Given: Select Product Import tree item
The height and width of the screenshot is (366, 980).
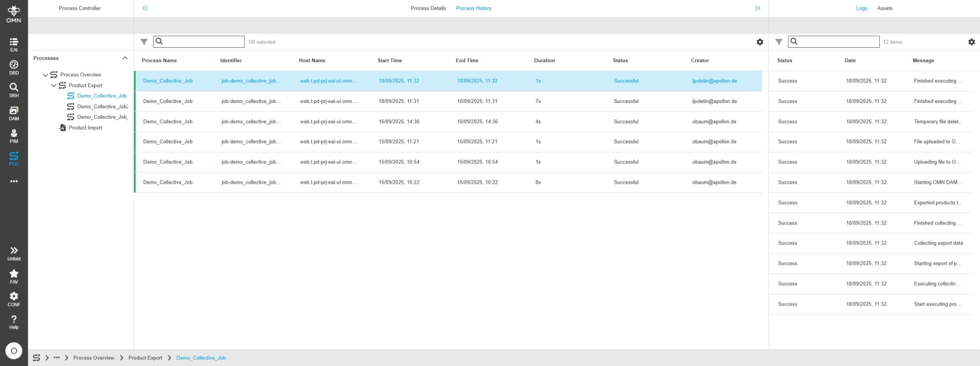Looking at the screenshot, I should (85, 128).
